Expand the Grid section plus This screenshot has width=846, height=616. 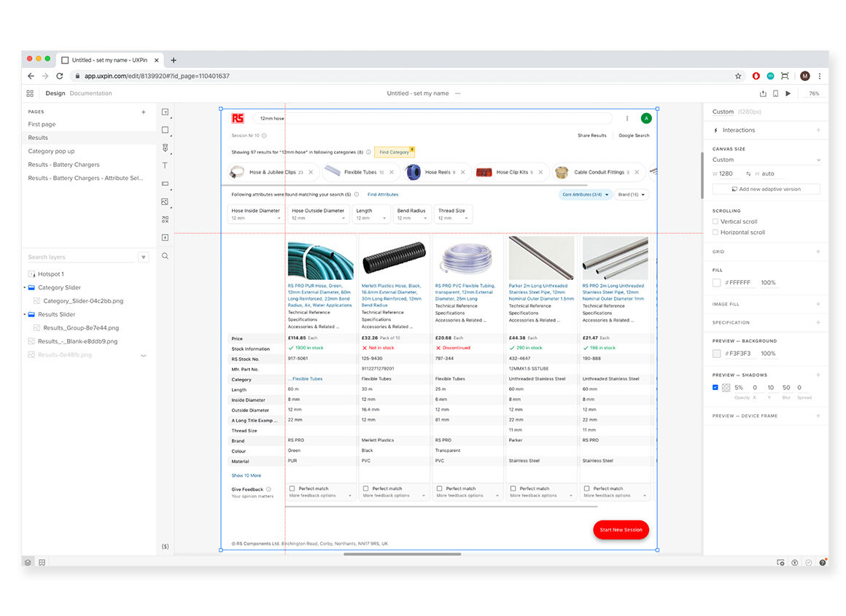(x=818, y=252)
